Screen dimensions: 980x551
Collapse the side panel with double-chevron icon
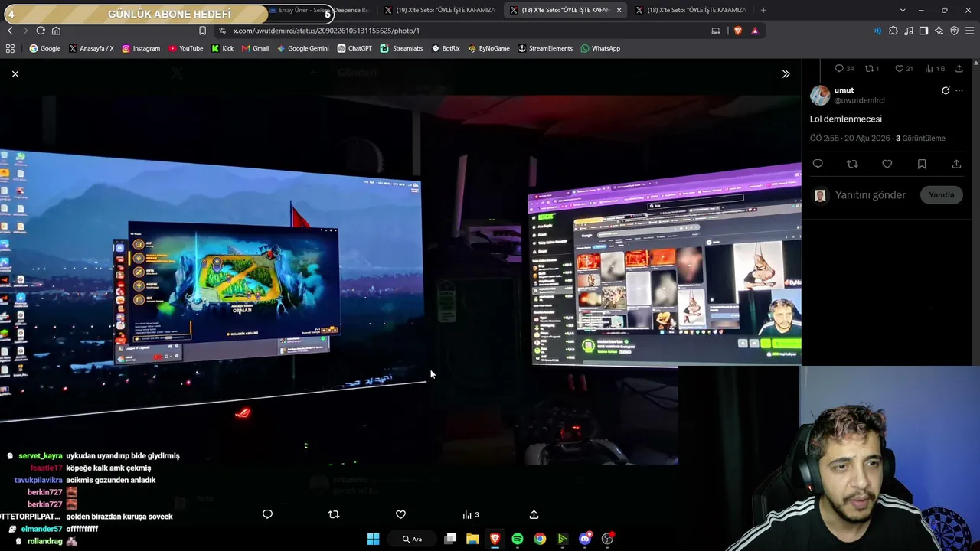coord(786,73)
